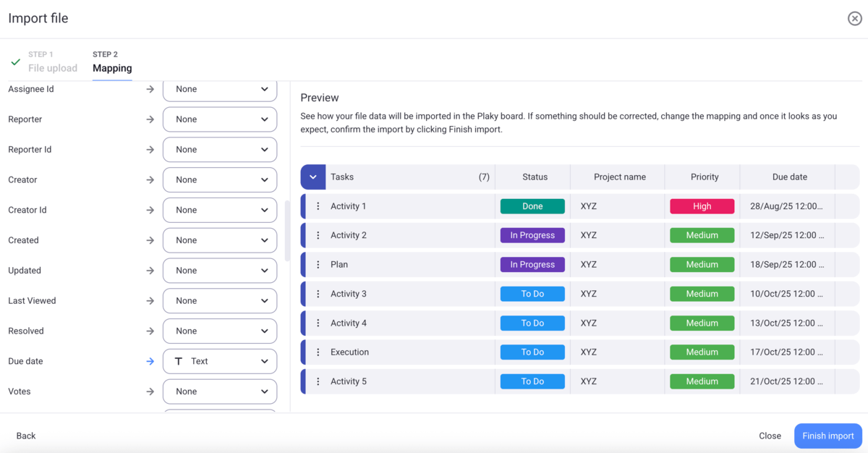This screenshot has width=868, height=453.
Task: Open the Votes mapping dropdown
Action: click(x=220, y=391)
